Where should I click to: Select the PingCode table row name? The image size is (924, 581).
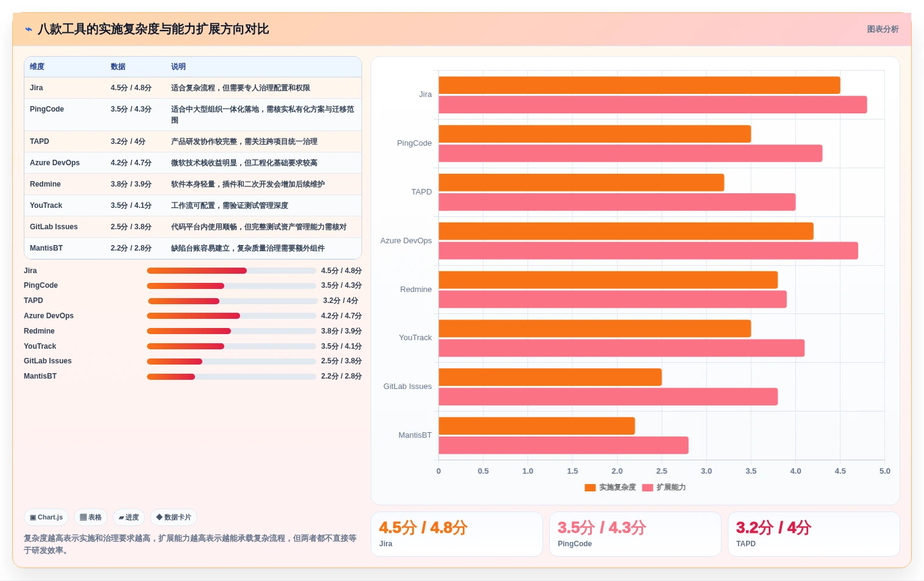[47, 109]
